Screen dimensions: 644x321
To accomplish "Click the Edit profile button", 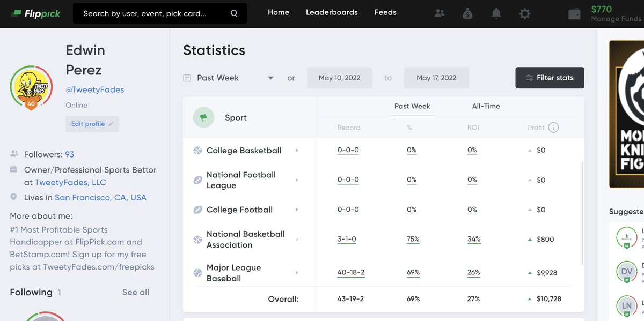I will [92, 124].
